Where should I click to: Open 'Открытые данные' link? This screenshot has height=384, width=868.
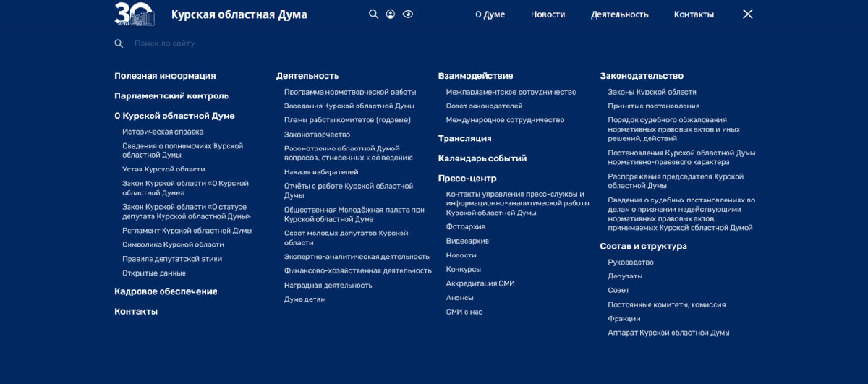154,273
